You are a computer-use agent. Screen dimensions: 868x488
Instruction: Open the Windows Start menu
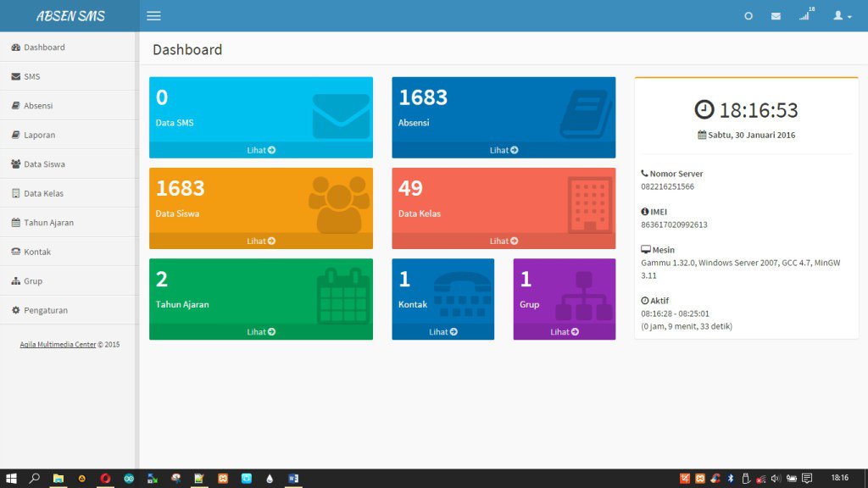point(11,478)
